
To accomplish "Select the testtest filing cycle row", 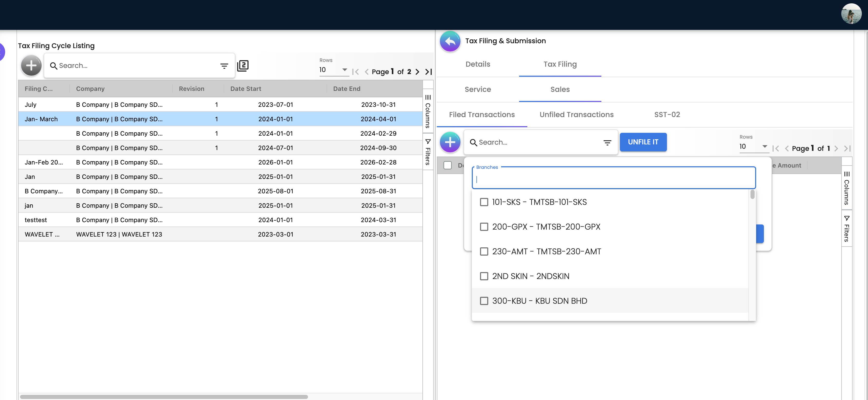I will point(220,220).
